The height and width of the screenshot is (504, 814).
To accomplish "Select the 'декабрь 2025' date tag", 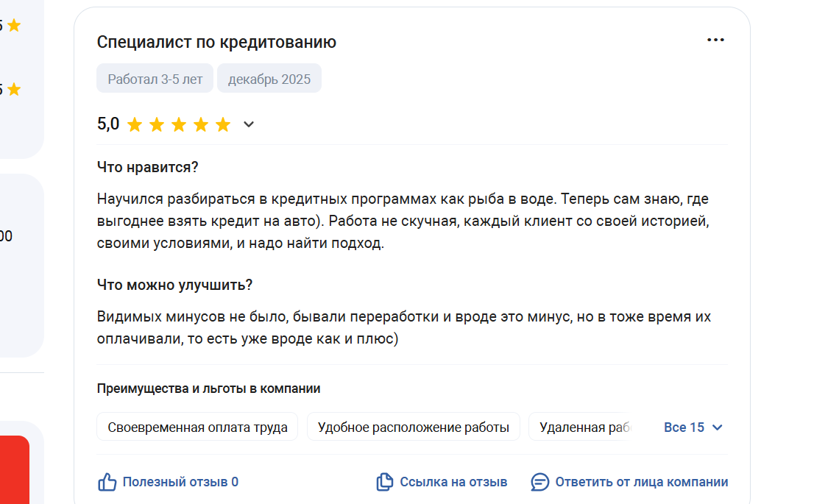I will (269, 79).
